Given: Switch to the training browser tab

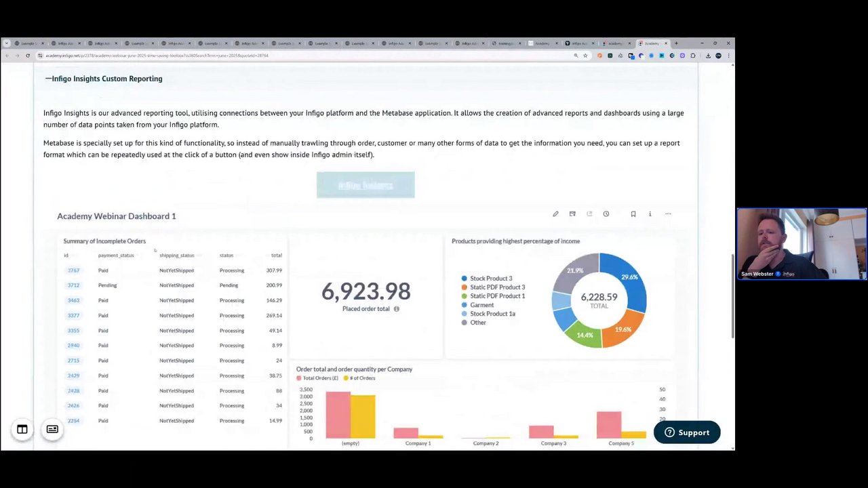Looking at the screenshot, I should (505, 43).
